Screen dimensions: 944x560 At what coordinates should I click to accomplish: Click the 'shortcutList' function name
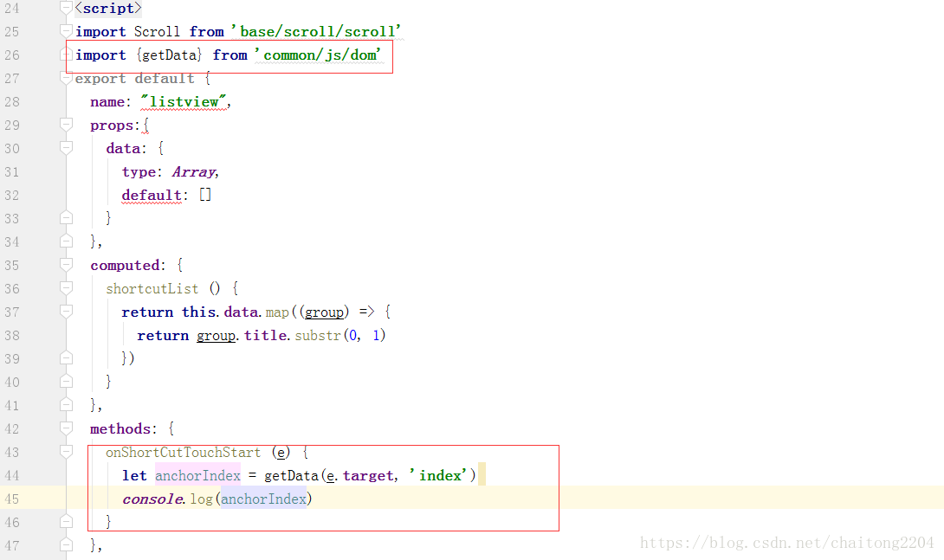point(152,289)
